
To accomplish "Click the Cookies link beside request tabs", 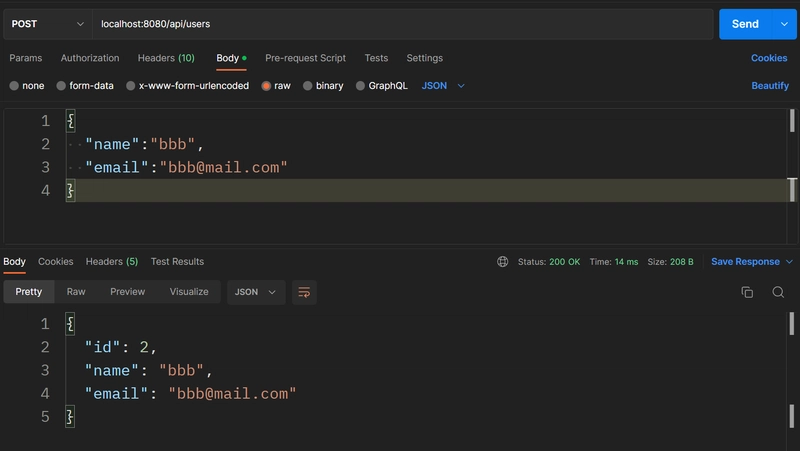I will tap(769, 58).
